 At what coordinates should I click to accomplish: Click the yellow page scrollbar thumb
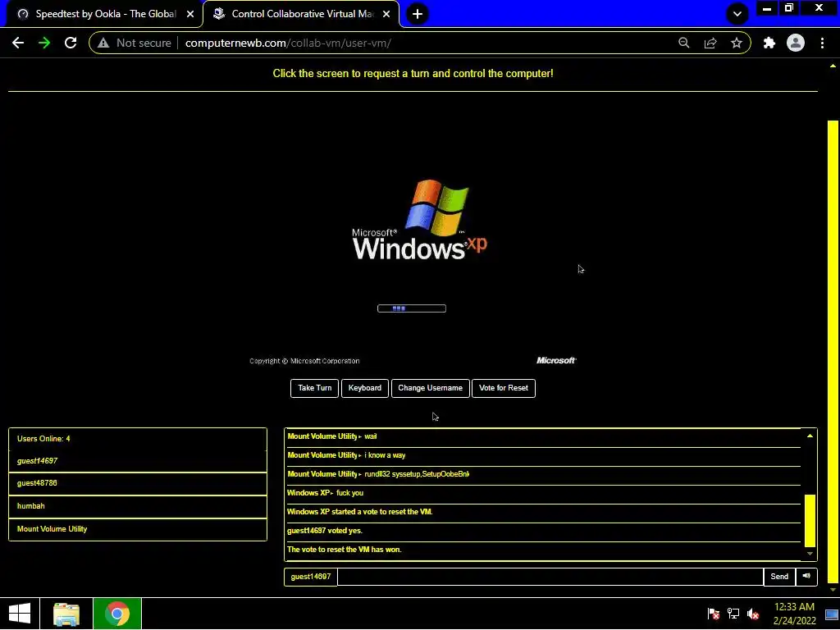point(833,351)
